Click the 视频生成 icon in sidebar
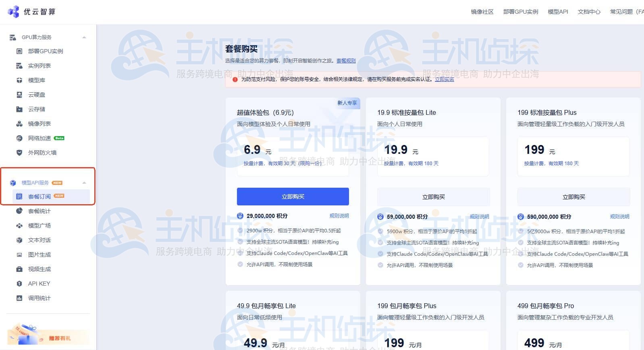The image size is (644, 350). [19, 269]
